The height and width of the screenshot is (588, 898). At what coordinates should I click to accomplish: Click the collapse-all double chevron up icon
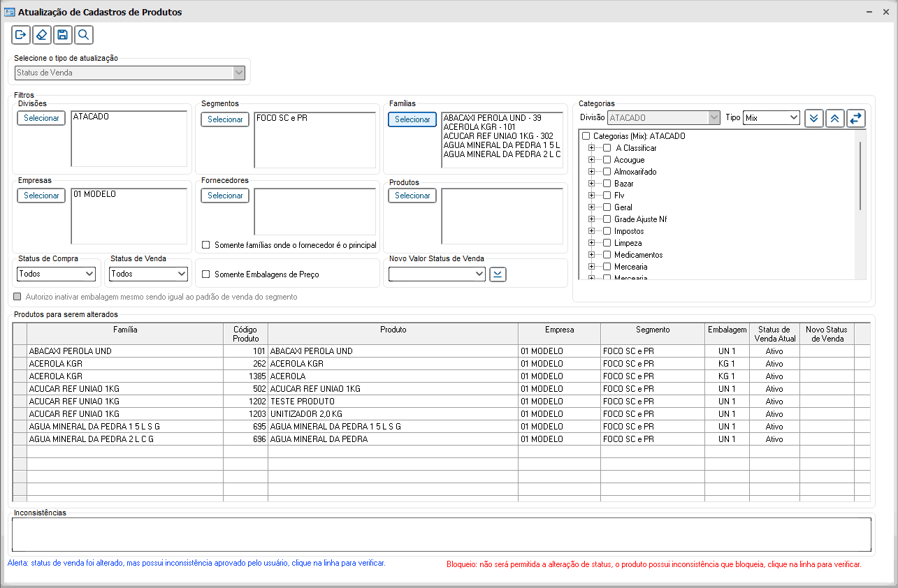point(835,118)
